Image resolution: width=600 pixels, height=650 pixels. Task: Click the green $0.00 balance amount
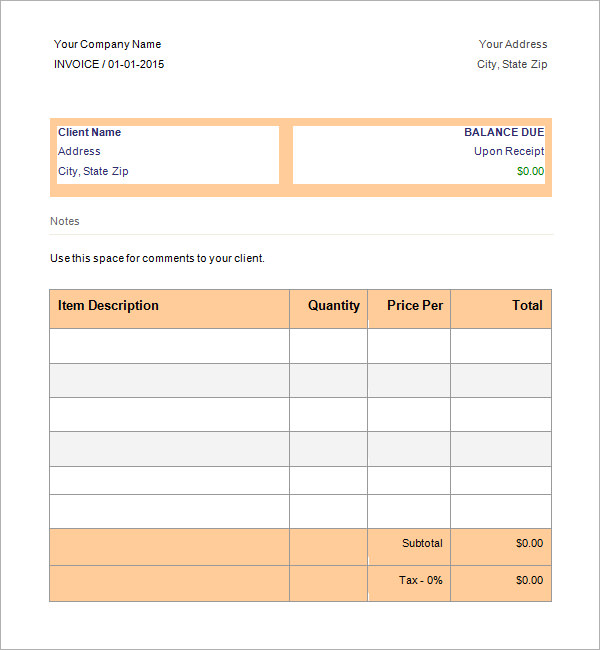(x=530, y=171)
